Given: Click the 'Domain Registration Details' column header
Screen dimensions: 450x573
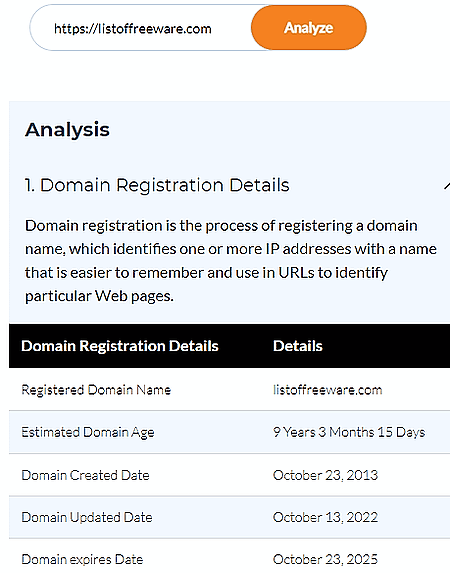Looking at the screenshot, I should (120, 346).
